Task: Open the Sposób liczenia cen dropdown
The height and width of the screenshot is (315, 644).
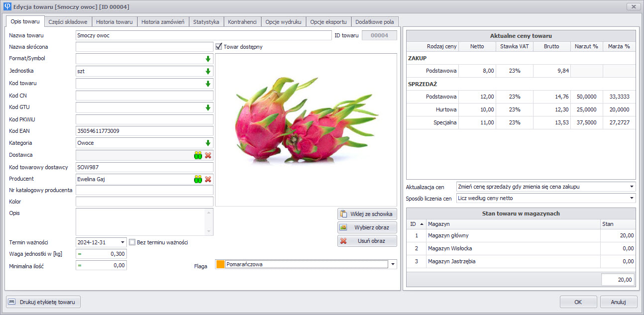Action: 632,198
